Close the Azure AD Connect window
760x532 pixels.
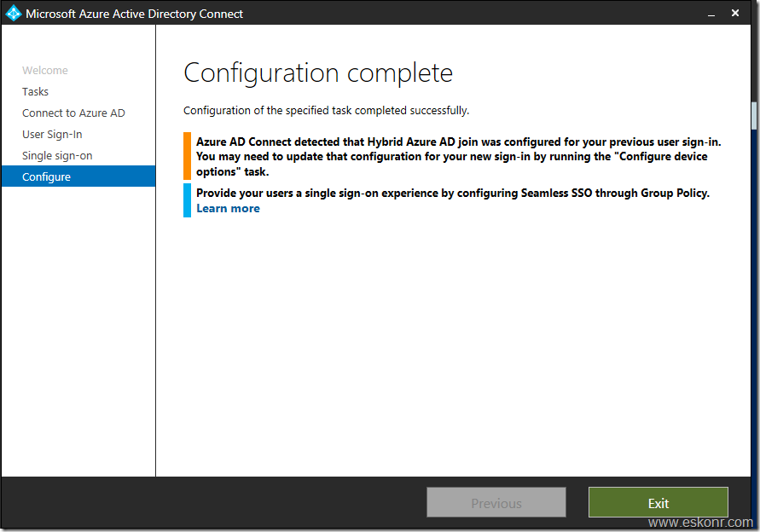point(735,13)
